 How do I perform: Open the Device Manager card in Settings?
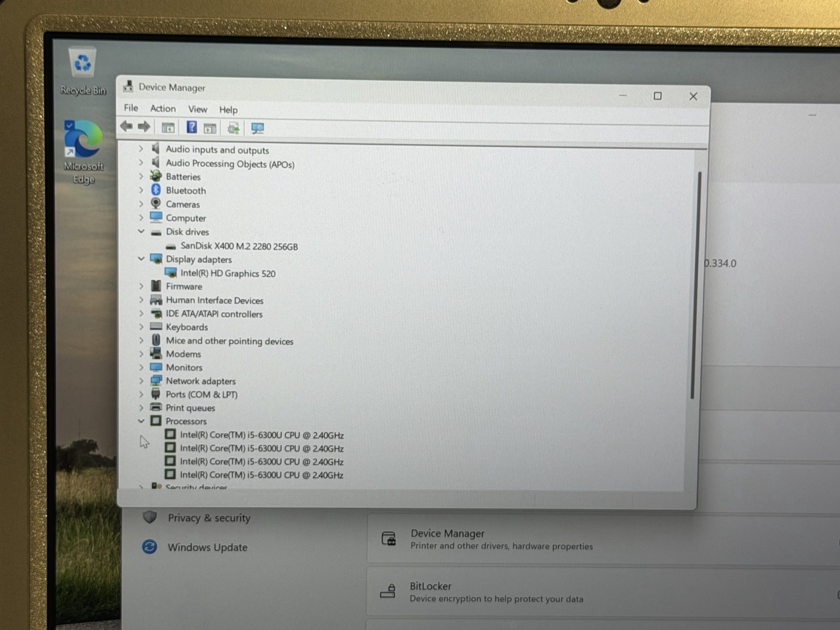pyautogui.click(x=604, y=539)
